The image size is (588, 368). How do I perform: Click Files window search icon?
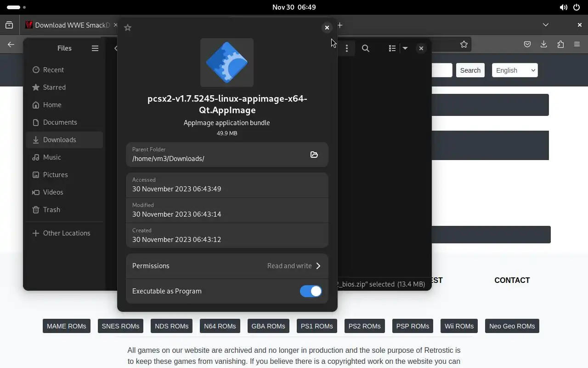coord(366,48)
